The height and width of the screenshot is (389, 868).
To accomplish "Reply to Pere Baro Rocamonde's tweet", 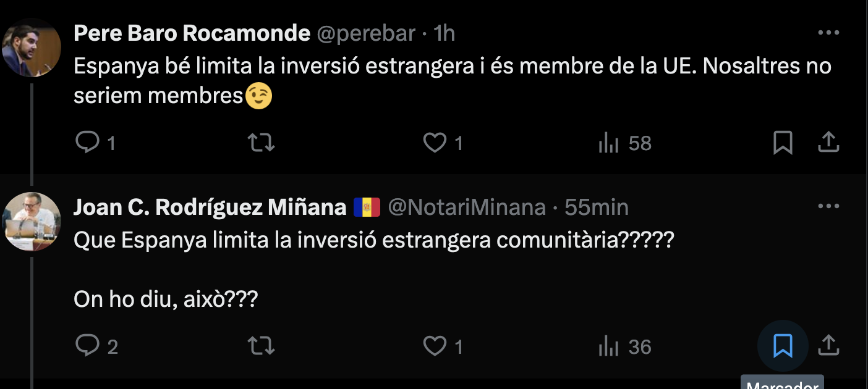I will tap(87, 143).
